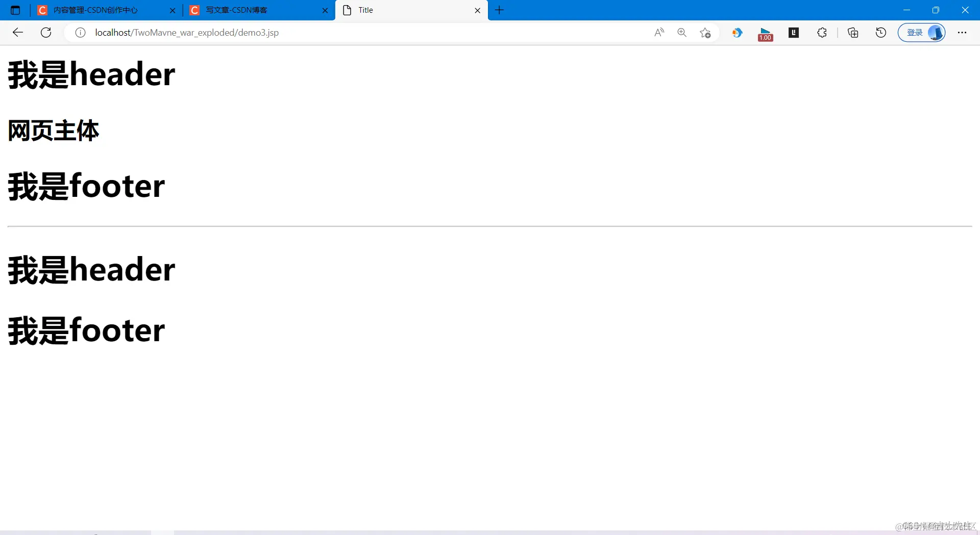
Task: Open the extension with 1.00 badge
Action: pyautogui.click(x=765, y=34)
